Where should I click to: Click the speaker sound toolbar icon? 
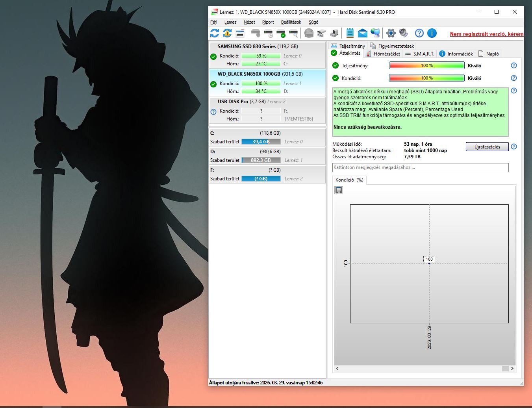coord(403,33)
